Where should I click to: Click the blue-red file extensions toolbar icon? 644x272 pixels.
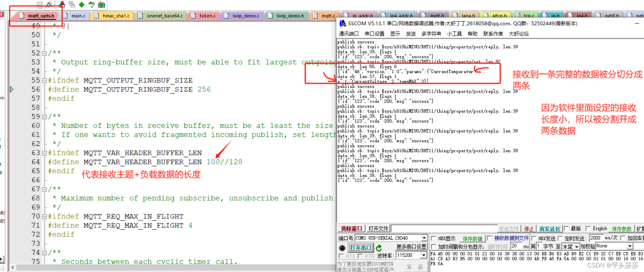tap(62, 4)
